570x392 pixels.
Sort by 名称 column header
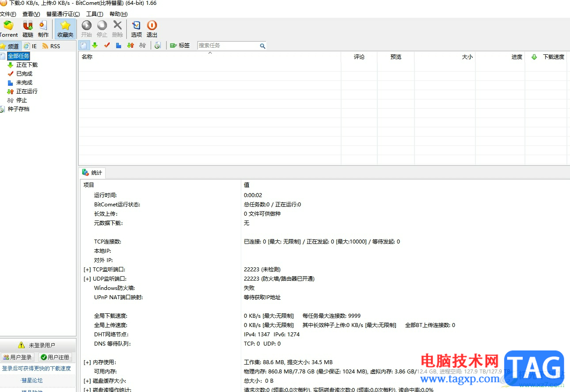[x=210, y=57]
